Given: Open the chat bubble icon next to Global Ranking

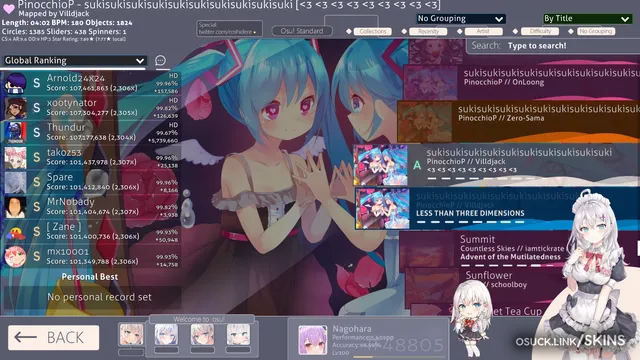Looking at the screenshot, I should (x=160, y=61).
